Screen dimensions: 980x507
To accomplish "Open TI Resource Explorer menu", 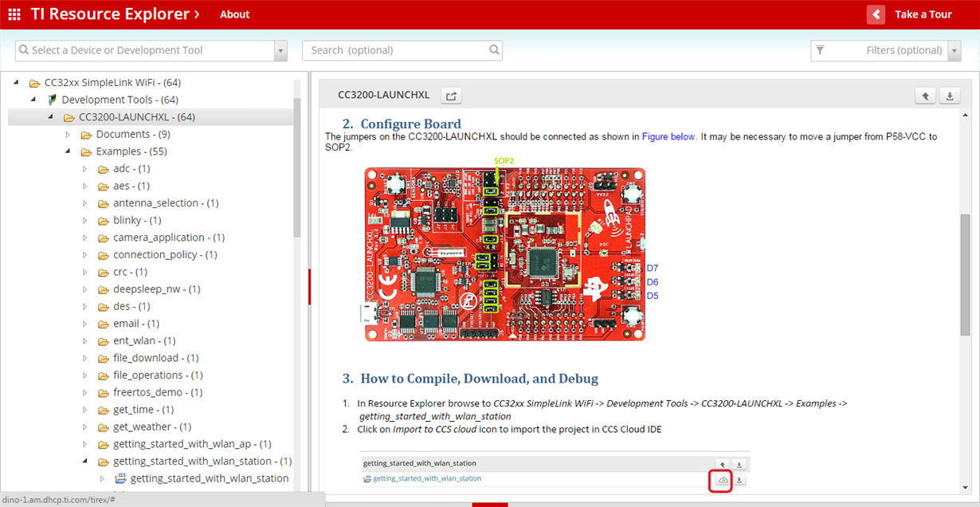I will (x=115, y=14).
